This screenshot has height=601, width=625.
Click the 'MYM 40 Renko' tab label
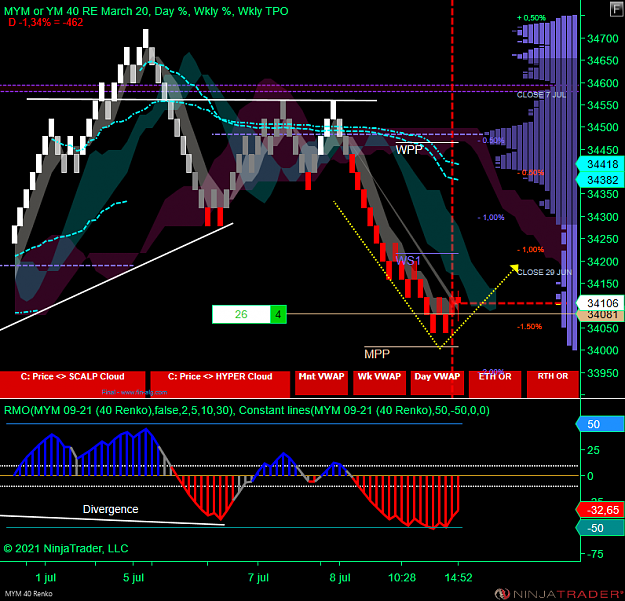coord(28,594)
